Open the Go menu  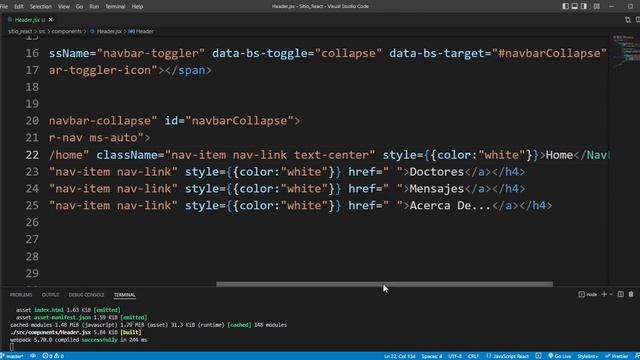coord(79,6)
